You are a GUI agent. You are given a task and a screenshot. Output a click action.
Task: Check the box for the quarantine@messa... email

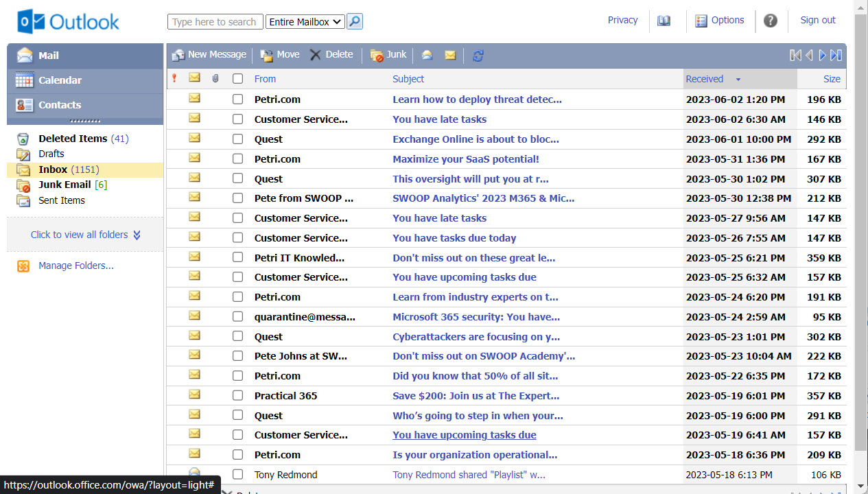(237, 317)
